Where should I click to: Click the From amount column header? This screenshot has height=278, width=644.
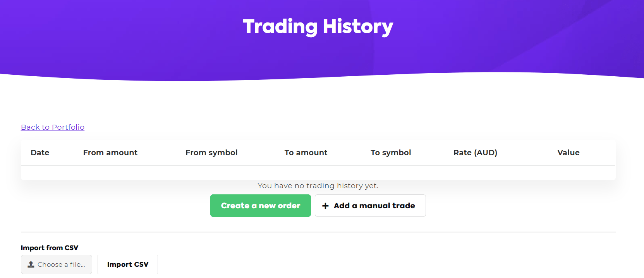point(110,153)
